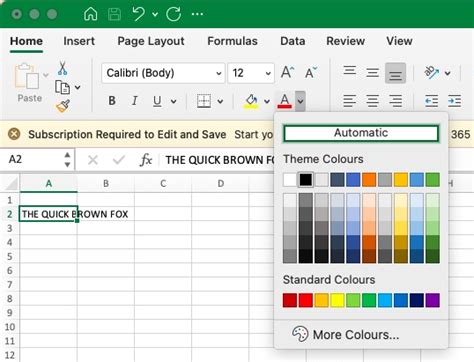Open the Formulas tab
474x362 pixels.
tap(232, 41)
